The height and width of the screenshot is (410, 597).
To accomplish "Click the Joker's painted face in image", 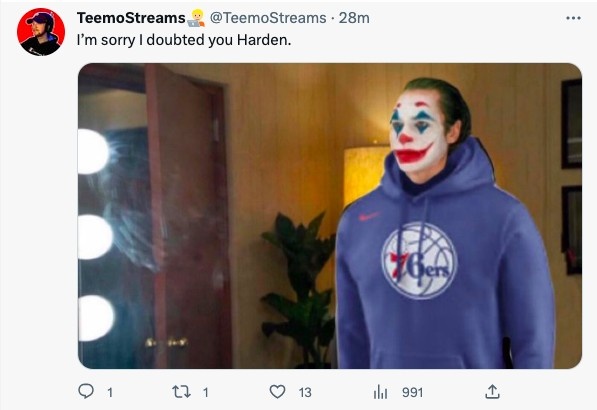I will coord(417,131).
